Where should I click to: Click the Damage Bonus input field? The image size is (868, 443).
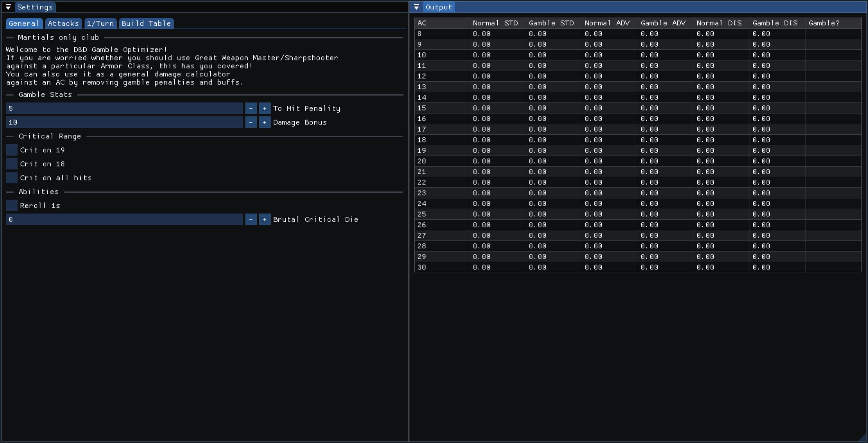click(125, 122)
